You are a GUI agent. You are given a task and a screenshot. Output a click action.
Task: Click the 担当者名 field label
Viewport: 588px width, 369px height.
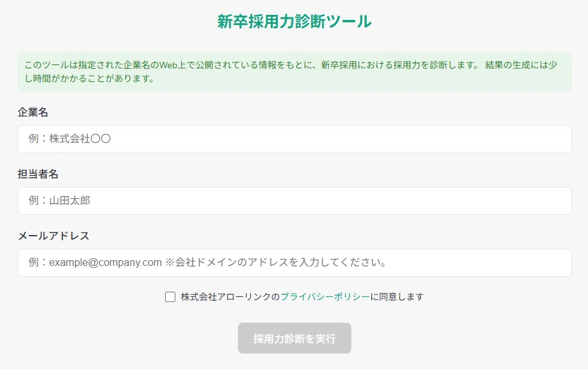[x=38, y=175]
